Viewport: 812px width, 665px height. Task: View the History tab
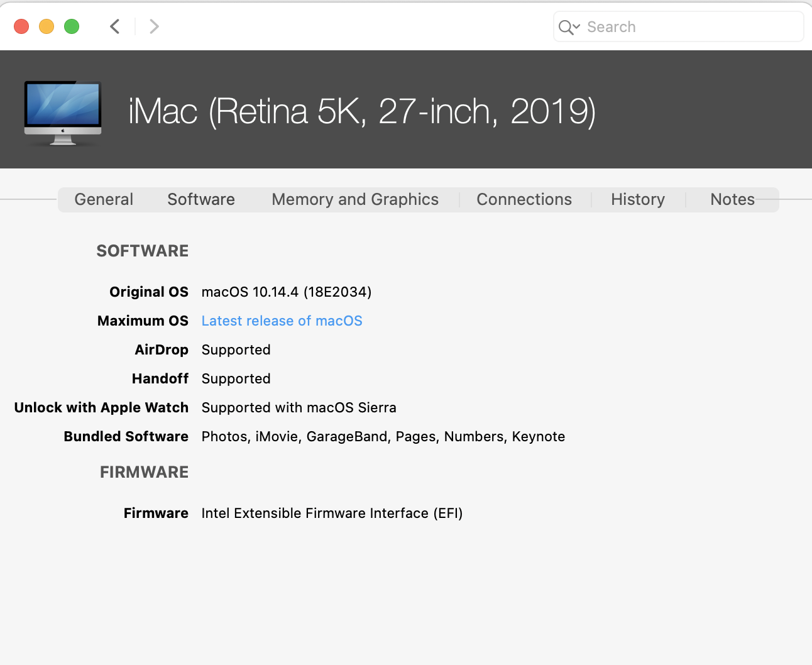[x=638, y=199]
